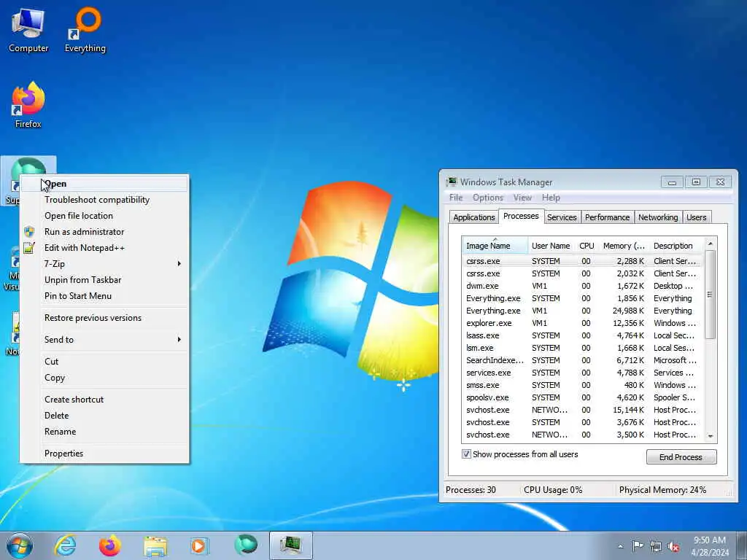Select the lsass.exe process row
747x560 pixels.
tap(583, 335)
